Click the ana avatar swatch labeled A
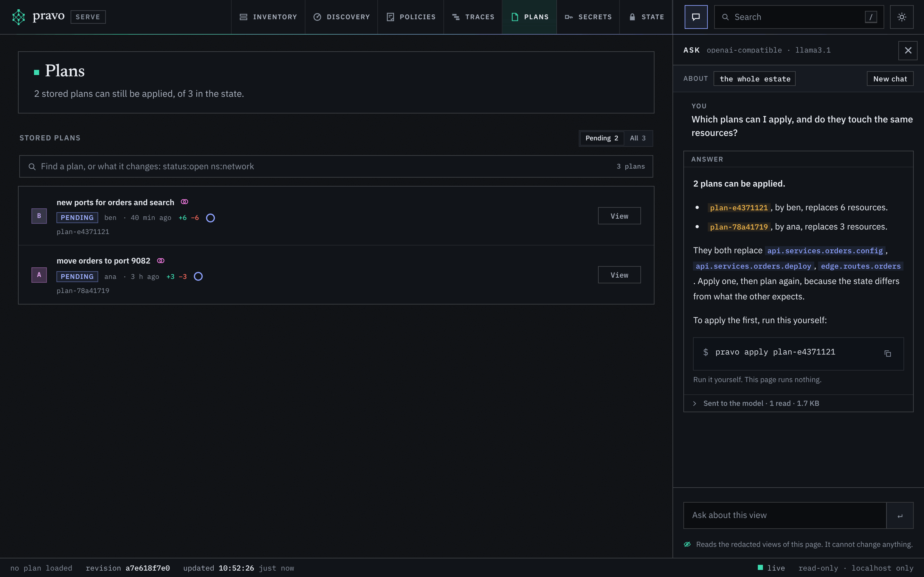Image resolution: width=924 pixels, height=577 pixels. coord(39,275)
